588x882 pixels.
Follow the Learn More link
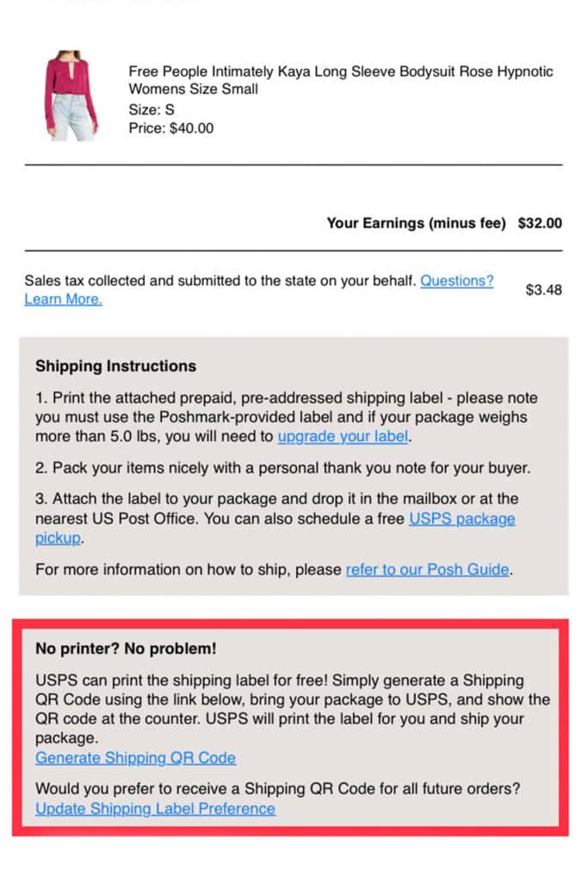tap(63, 299)
